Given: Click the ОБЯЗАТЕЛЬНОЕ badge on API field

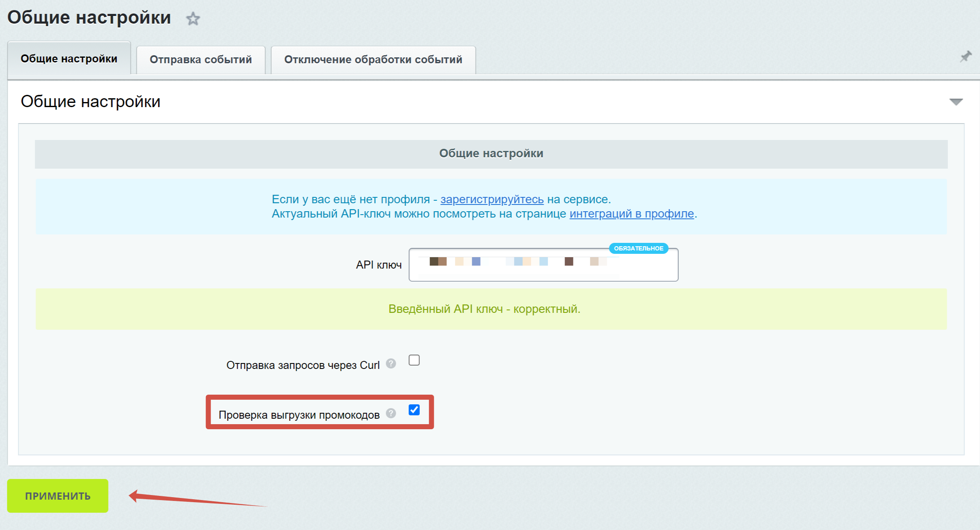Looking at the screenshot, I should coord(638,248).
